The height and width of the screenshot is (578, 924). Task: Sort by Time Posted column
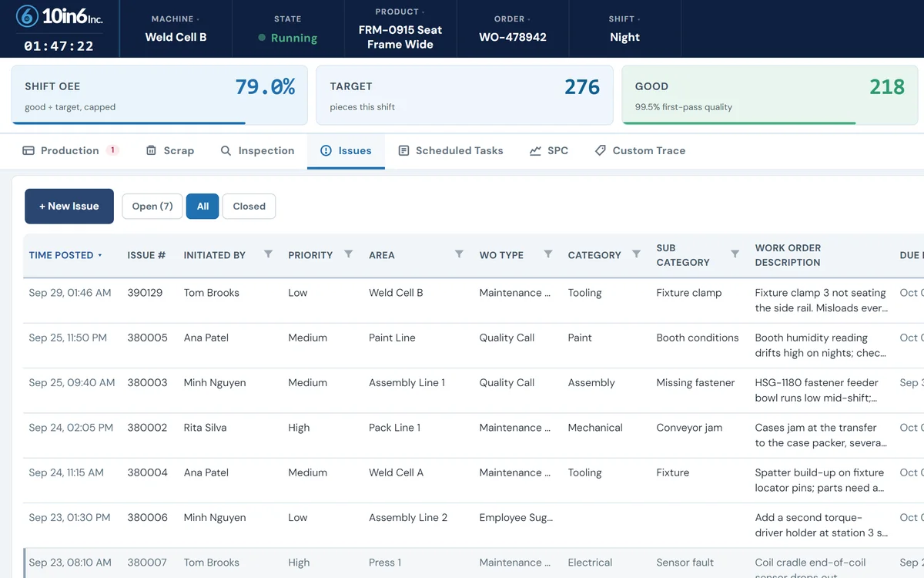click(x=65, y=255)
